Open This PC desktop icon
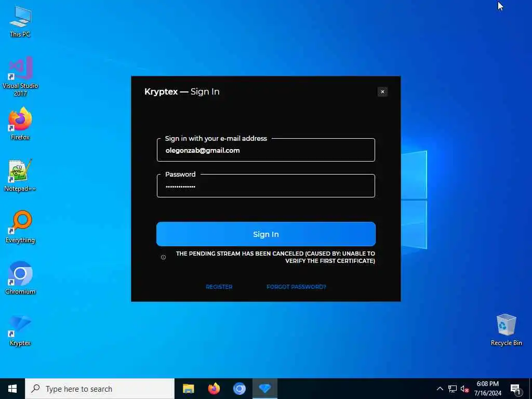 tap(20, 21)
